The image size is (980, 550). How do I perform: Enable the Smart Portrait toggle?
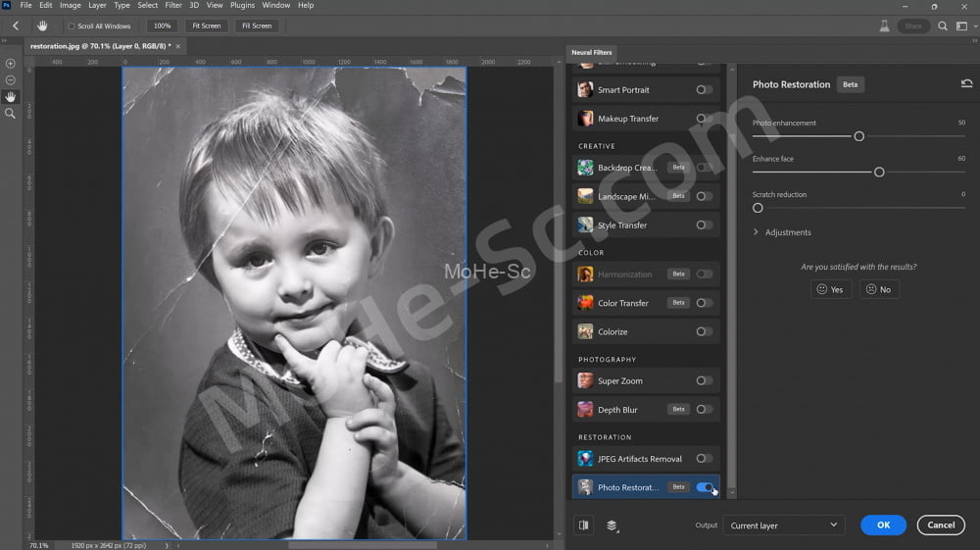[705, 90]
